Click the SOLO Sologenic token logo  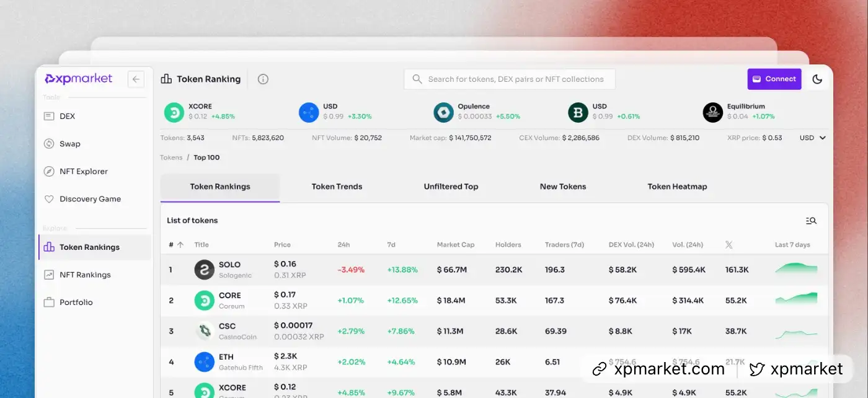point(204,270)
